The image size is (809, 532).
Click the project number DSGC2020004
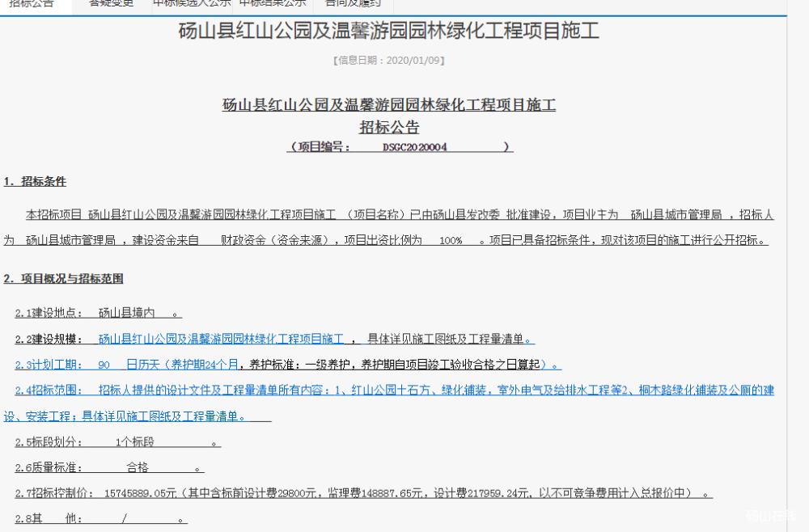(x=414, y=147)
